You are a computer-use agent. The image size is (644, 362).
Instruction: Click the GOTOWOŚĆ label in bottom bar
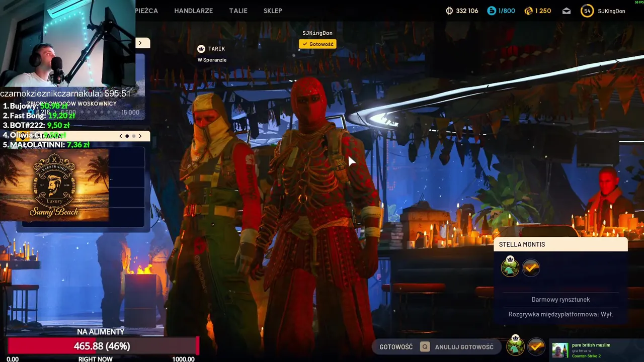point(396,347)
